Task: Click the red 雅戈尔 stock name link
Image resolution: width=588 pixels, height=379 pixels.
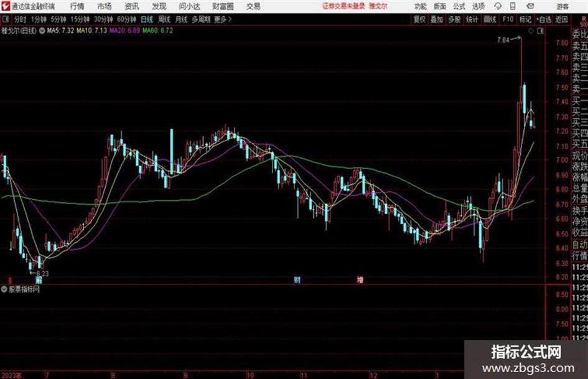Action: (x=378, y=6)
